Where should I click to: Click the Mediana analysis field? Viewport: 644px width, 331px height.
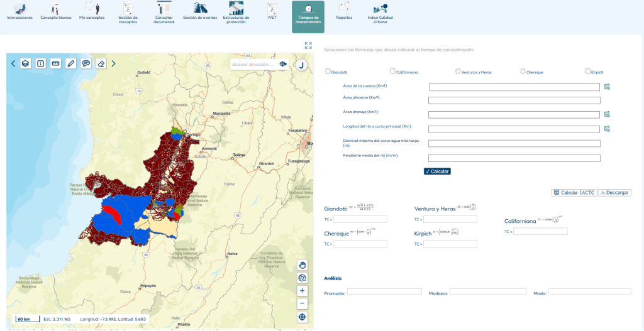click(x=488, y=291)
